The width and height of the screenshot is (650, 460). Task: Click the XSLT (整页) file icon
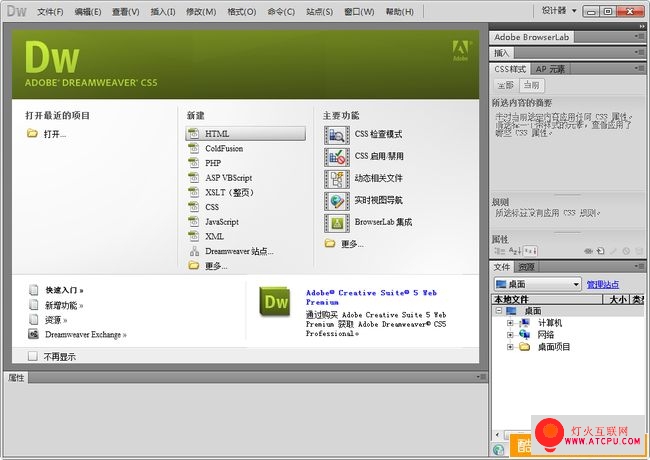(x=193, y=192)
